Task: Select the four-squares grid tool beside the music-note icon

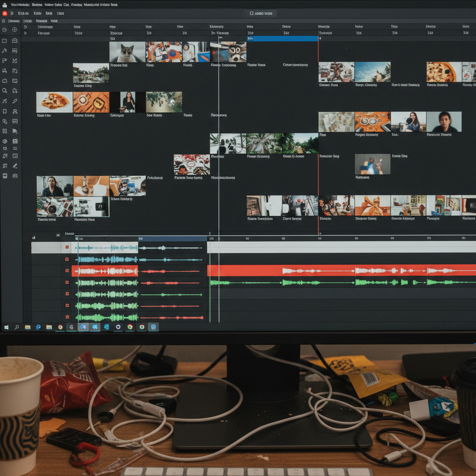Action: coord(14,51)
